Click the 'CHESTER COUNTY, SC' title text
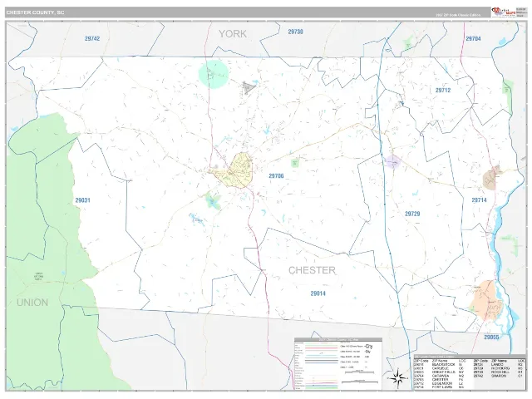The image size is (532, 399). click(35, 12)
